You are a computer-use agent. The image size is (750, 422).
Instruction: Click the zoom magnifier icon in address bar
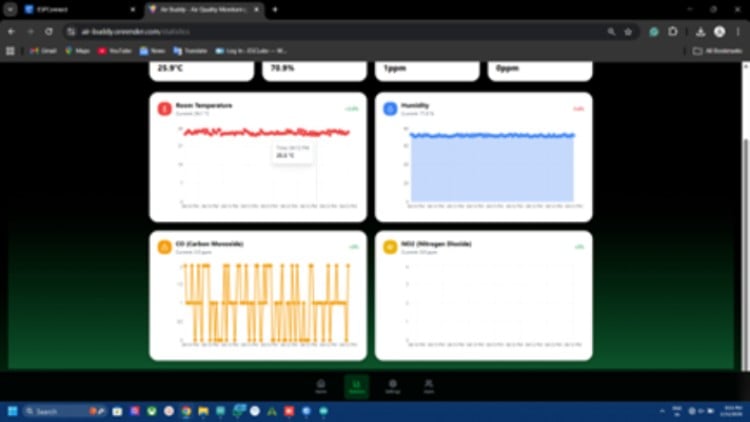click(x=611, y=32)
